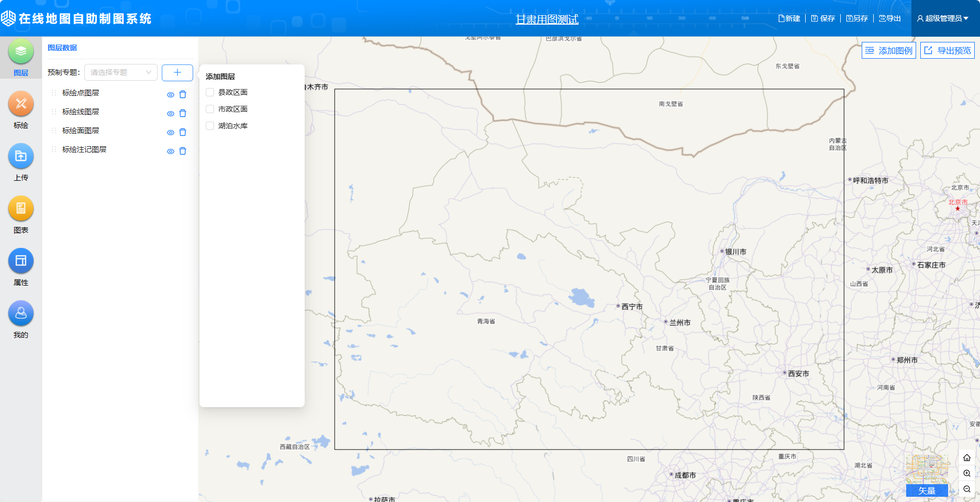980x502 pixels.
Task: Click the 郑州市 label on map
Action: (x=907, y=361)
